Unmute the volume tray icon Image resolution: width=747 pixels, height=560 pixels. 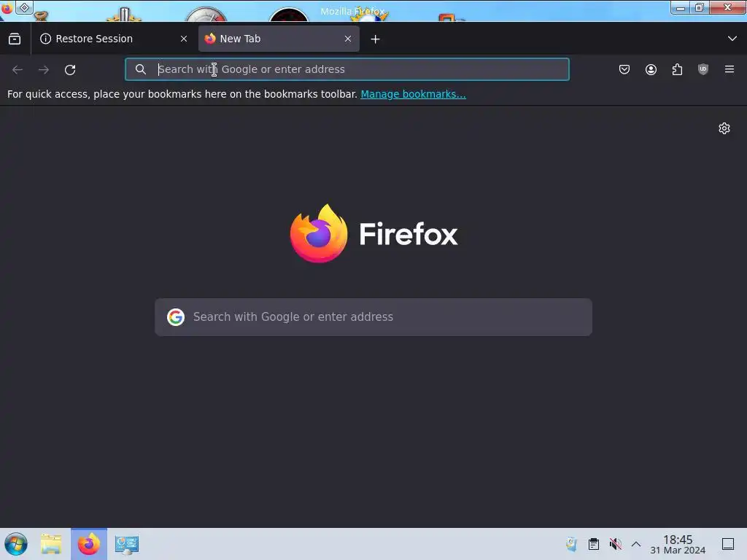(616, 544)
